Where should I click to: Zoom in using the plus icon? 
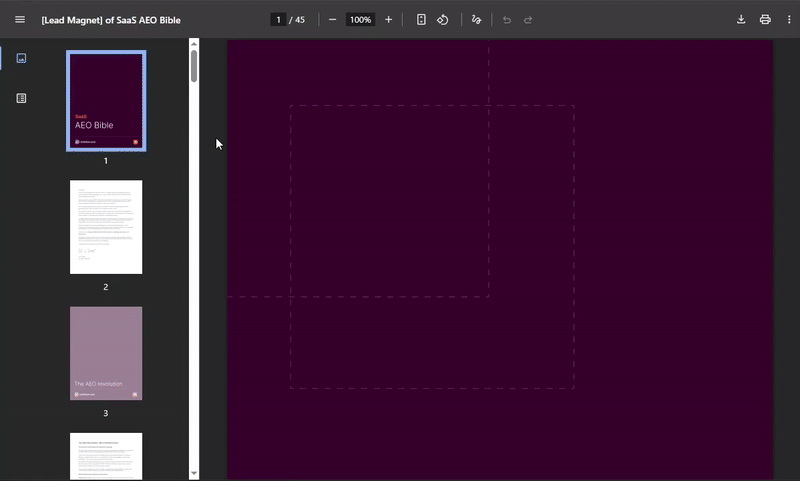pyautogui.click(x=389, y=20)
